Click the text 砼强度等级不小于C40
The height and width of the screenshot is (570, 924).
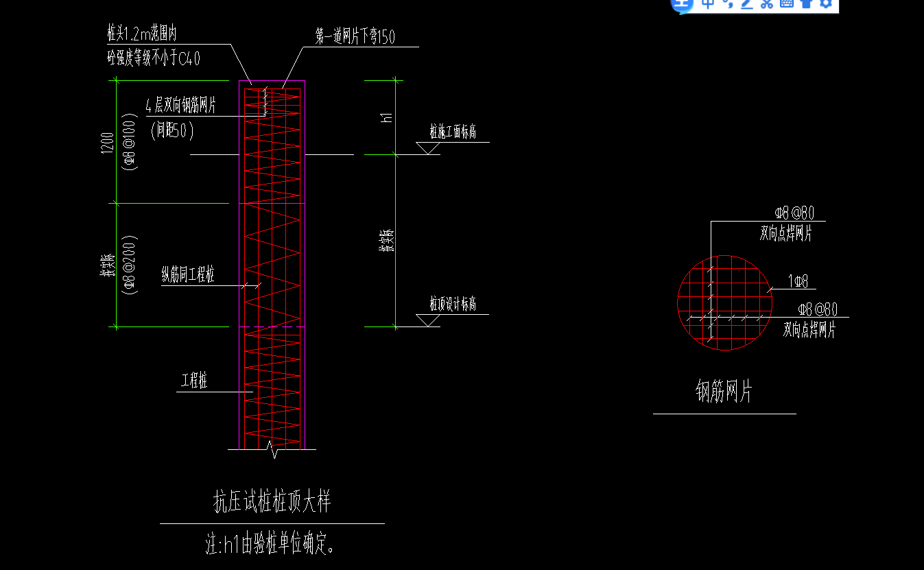point(154,58)
